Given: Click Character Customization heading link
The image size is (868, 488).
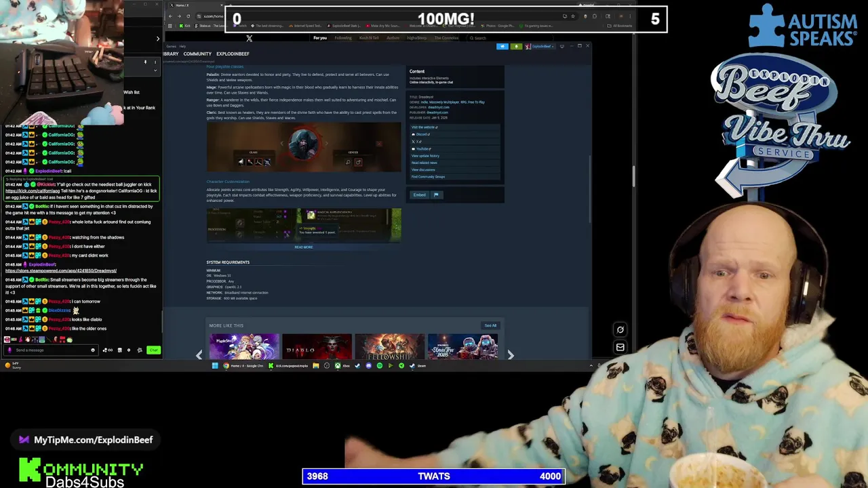Looking at the screenshot, I should click(x=228, y=182).
